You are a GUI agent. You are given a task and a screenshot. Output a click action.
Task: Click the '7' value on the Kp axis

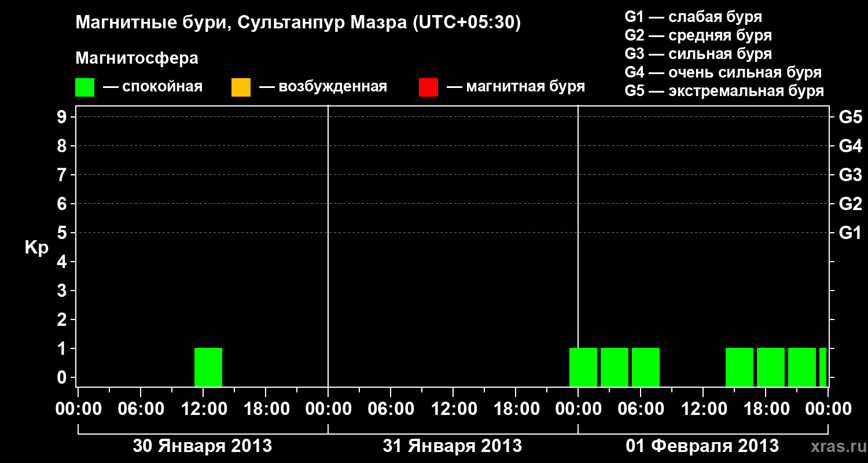[x=63, y=175]
